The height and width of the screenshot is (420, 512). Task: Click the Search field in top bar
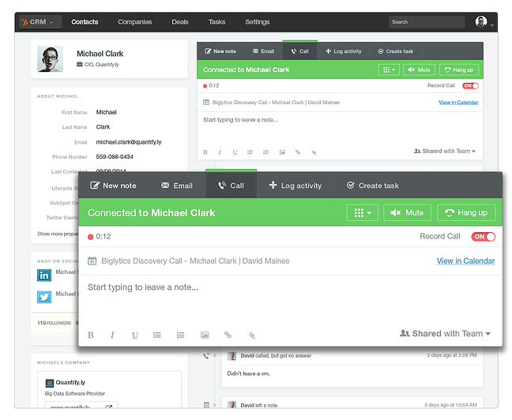click(x=427, y=22)
